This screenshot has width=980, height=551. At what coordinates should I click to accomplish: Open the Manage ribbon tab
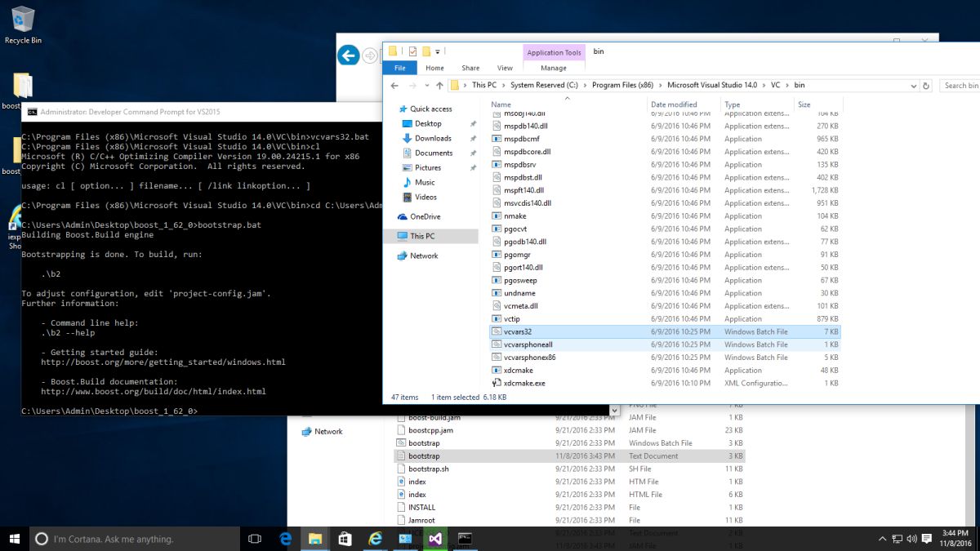554,68
